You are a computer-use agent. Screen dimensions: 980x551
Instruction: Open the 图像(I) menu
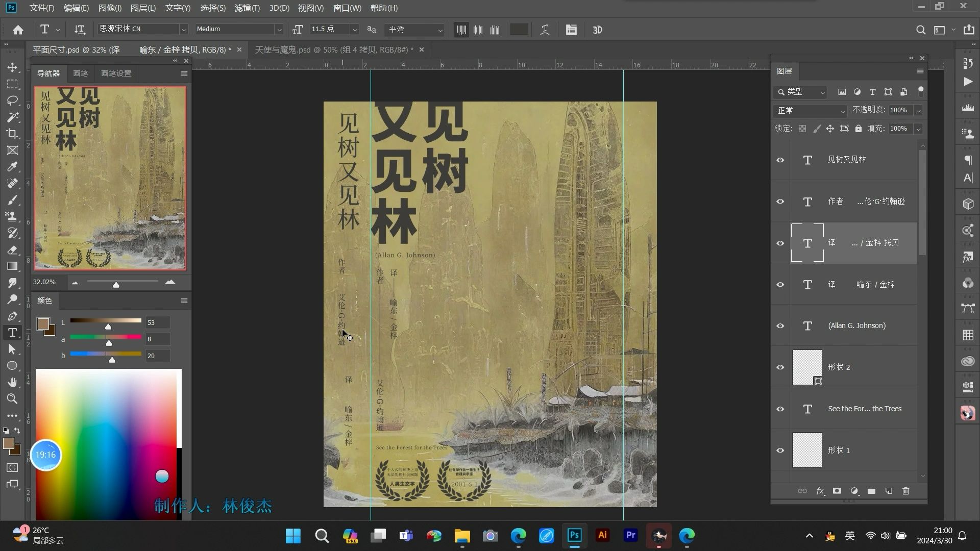click(110, 8)
